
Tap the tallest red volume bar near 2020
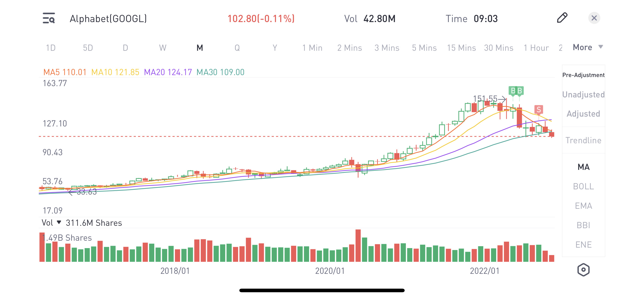[358, 245]
